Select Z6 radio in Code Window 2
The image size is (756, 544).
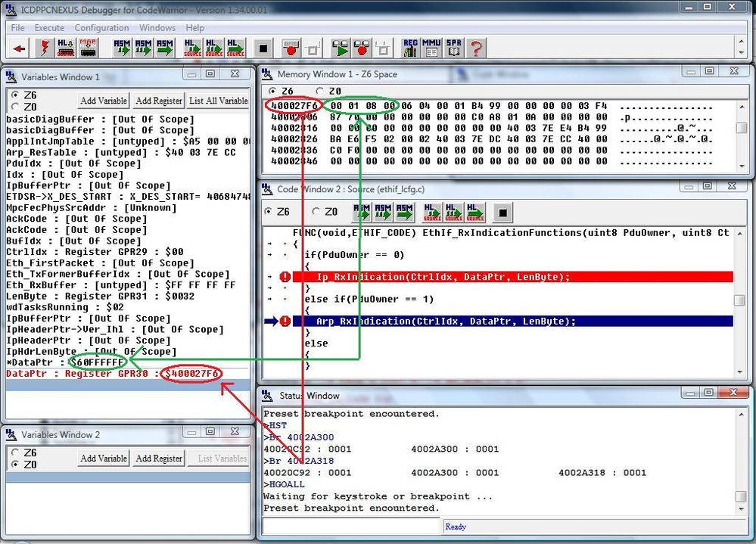click(269, 211)
